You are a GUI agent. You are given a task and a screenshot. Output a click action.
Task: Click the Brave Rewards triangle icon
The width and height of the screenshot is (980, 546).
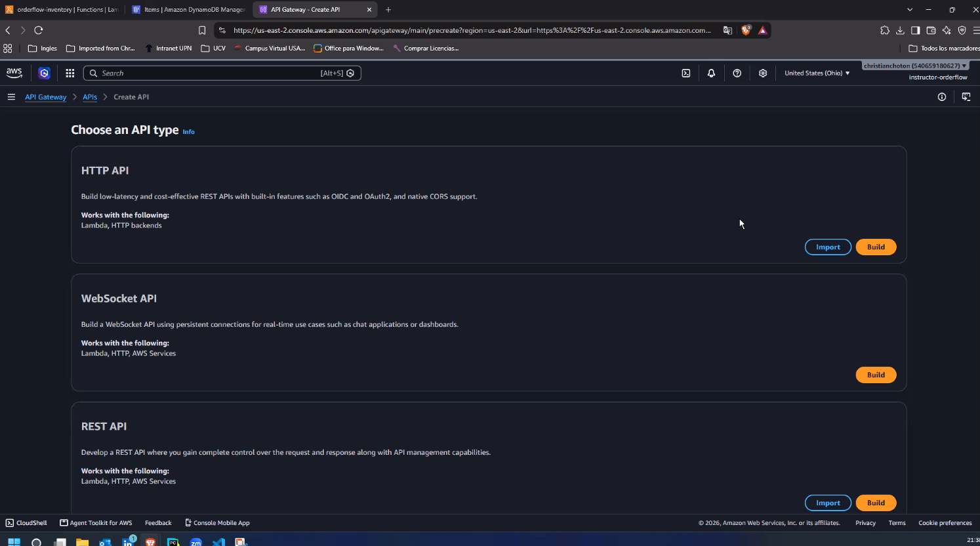[x=762, y=30]
